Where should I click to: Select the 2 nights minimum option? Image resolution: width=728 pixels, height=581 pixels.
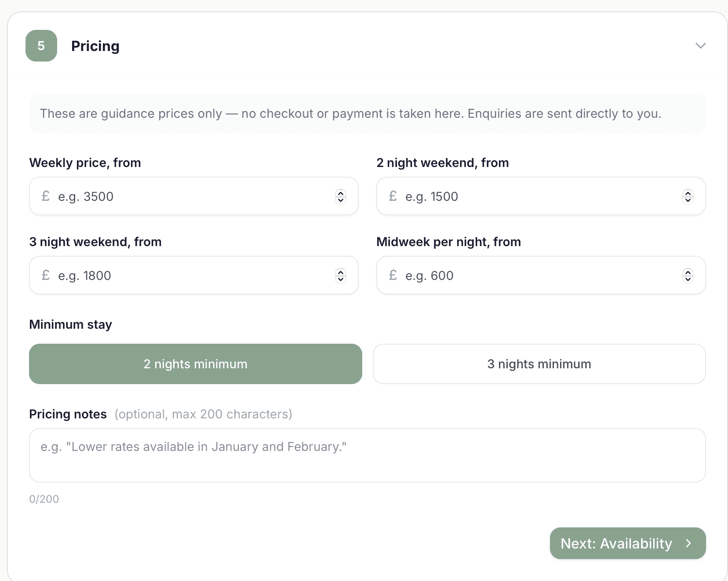point(196,364)
